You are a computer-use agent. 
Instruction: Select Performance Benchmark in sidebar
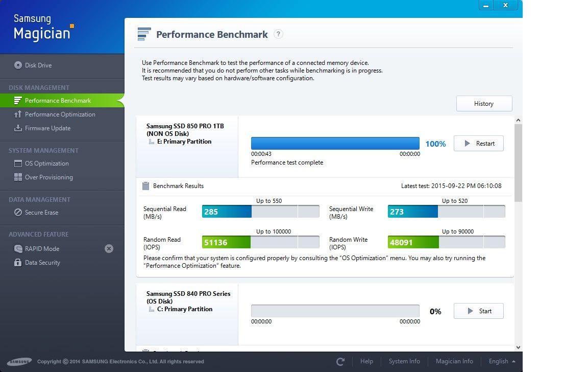[x=62, y=101]
